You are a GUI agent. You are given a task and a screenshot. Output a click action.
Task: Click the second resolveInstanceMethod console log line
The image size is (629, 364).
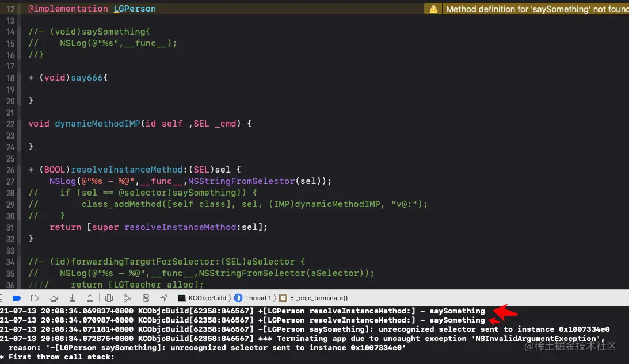click(242, 320)
